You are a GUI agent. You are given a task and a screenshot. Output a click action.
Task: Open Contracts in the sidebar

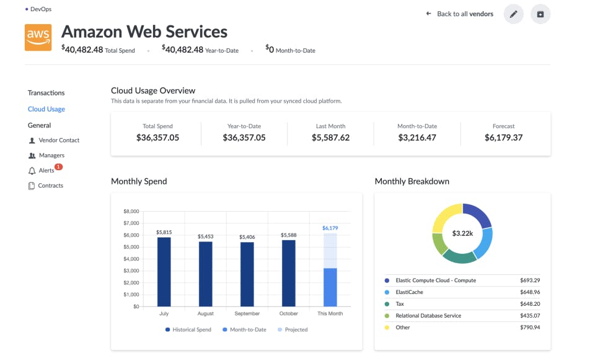click(x=50, y=186)
